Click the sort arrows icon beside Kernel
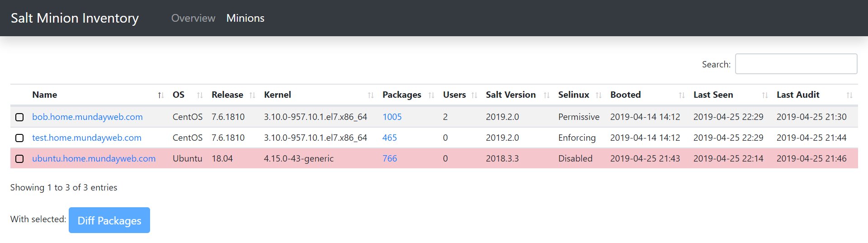Image resolution: width=868 pixels, height=243 pixels. coord(371,95)
